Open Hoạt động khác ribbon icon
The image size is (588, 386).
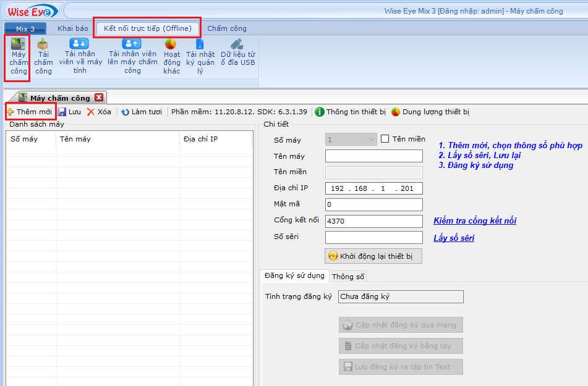(171, 57)
